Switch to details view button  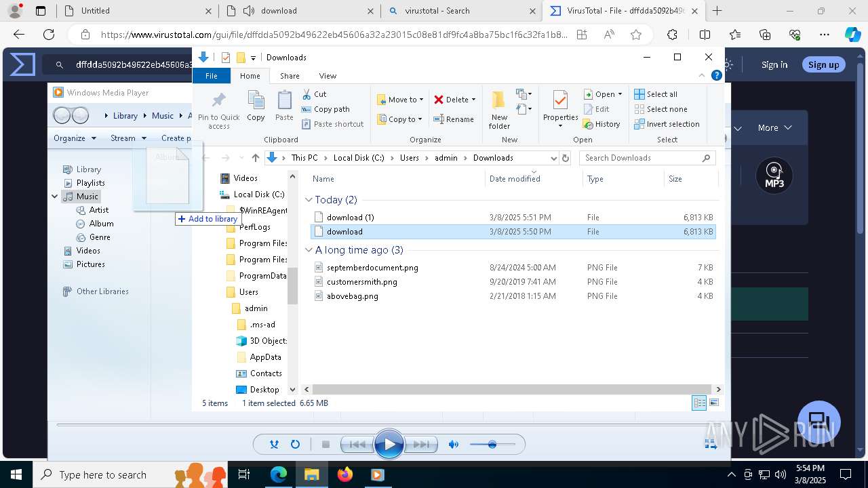tap(699, 403)
